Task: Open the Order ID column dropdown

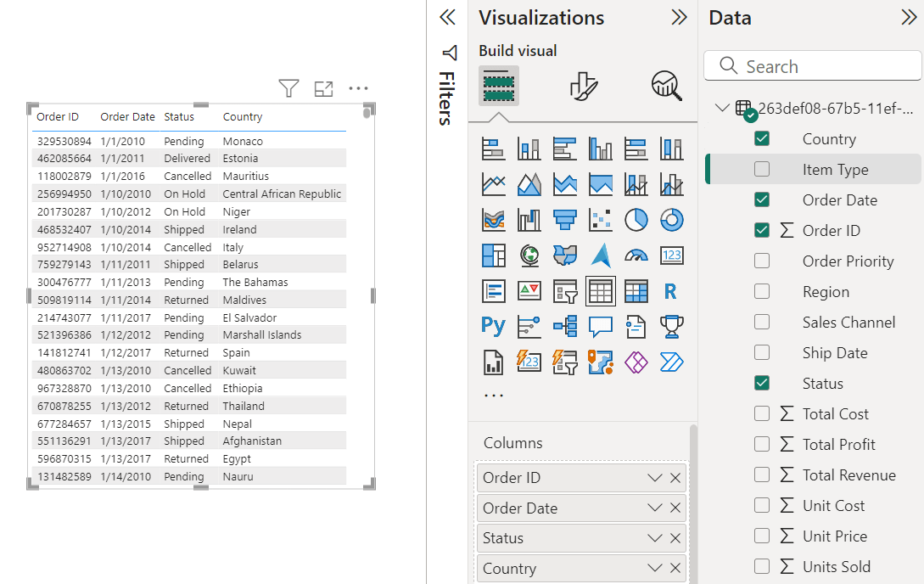Action: coord(653,477)
